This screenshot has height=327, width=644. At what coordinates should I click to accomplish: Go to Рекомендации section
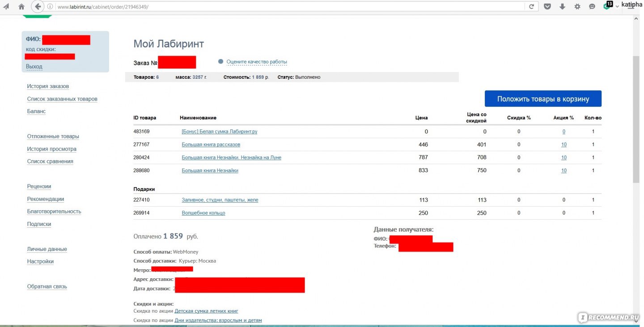pos(46,199)
